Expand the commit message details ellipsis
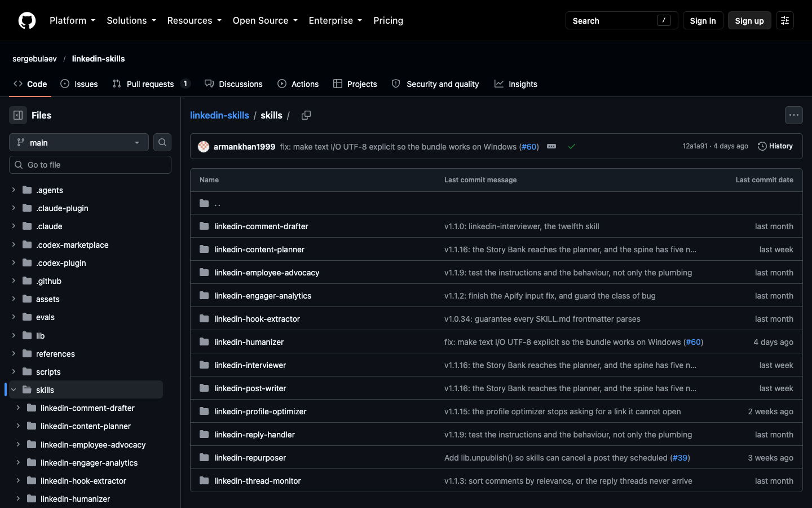 [551, 146]
